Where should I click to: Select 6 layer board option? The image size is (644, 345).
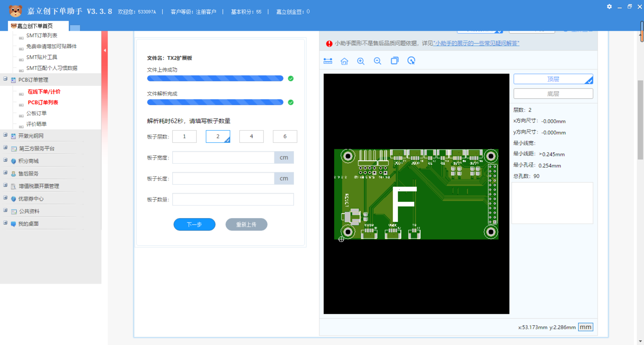pos(285,136)
